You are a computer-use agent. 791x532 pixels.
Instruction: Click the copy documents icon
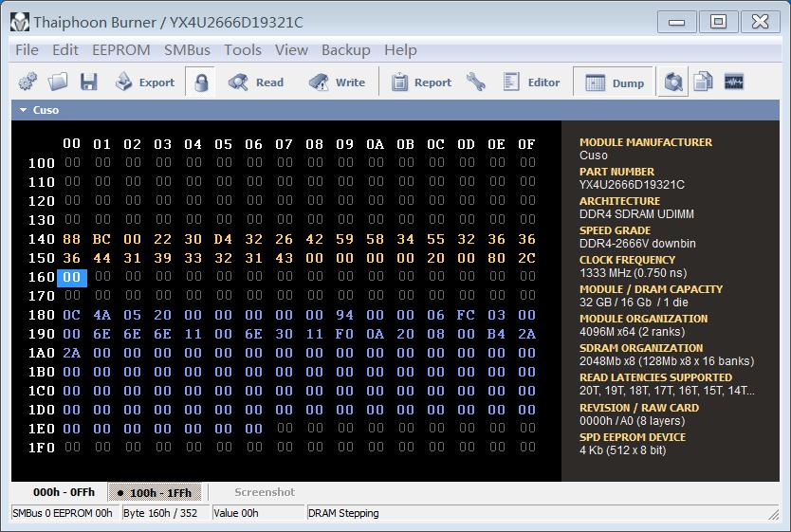(x=703, y=83)
